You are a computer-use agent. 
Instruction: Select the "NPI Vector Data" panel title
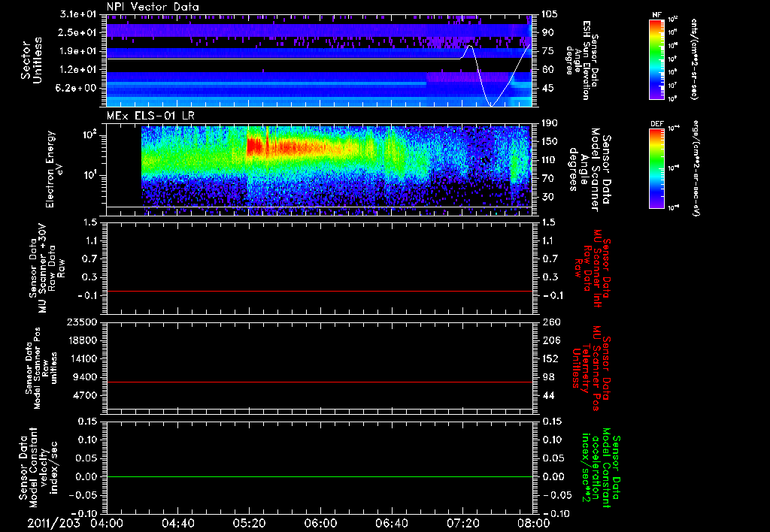click(153, 7)
